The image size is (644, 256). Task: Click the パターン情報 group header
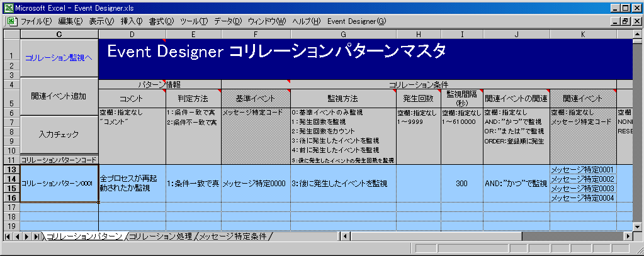(160, 84)
